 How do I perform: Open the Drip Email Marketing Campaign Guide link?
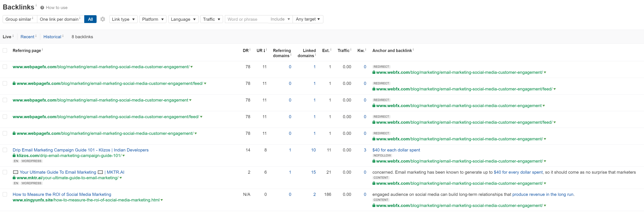point(81,150)
